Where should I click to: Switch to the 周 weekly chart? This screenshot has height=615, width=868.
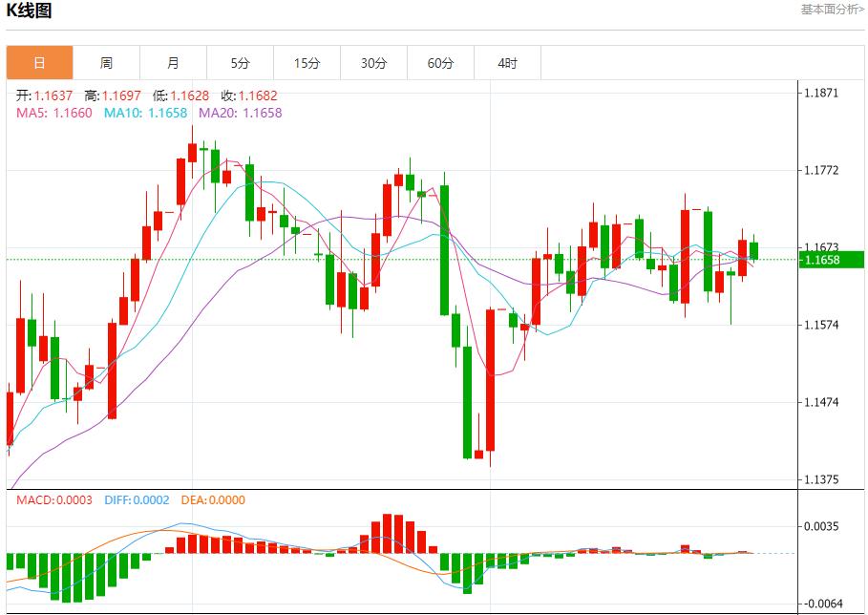click(x=106, y=62)
